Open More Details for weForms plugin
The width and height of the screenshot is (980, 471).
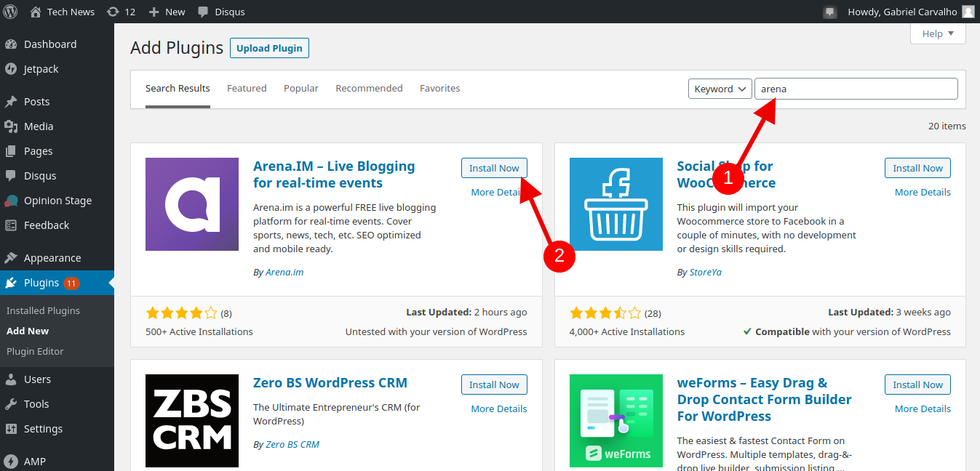[923, 409]
